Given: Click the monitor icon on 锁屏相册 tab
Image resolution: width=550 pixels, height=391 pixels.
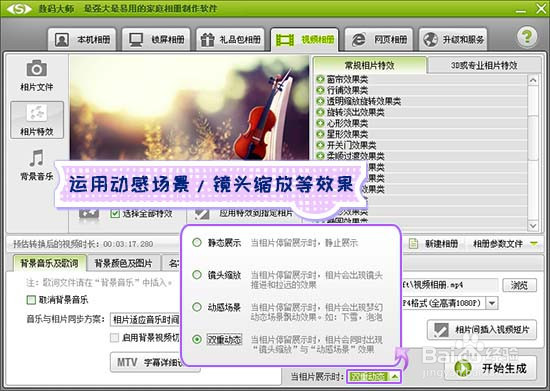Looking at the screenshot, I should [x=136, y=40].
